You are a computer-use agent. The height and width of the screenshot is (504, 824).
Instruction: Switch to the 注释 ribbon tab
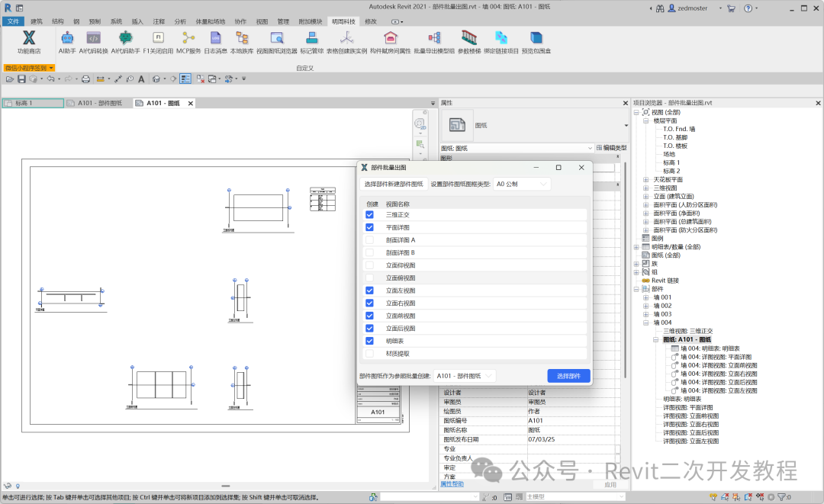coord(159,21)
